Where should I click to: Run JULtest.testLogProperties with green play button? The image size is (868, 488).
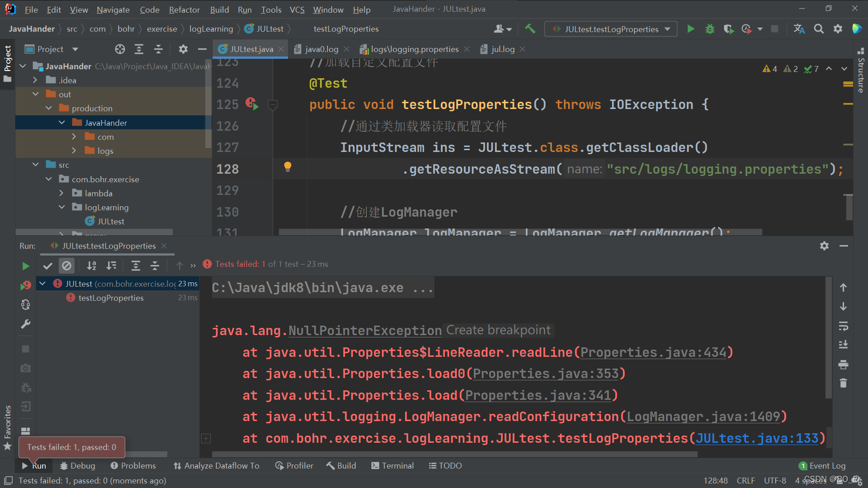coord(690,29)
